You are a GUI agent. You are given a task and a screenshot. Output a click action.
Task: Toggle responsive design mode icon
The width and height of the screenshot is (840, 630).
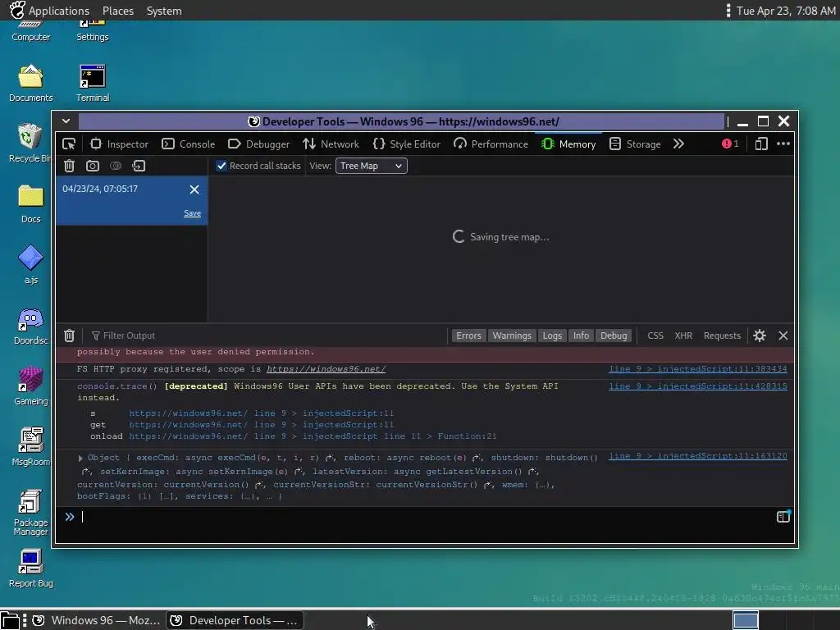(x=761, y=144)
